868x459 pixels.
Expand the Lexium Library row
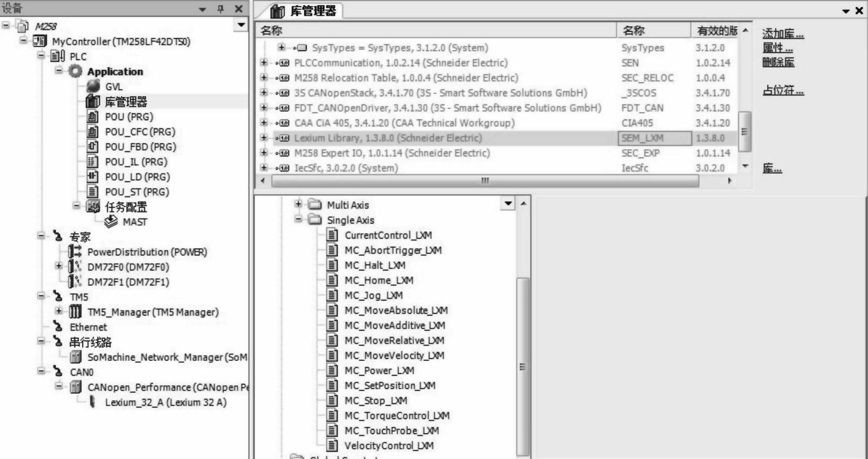tap(264, 137)
